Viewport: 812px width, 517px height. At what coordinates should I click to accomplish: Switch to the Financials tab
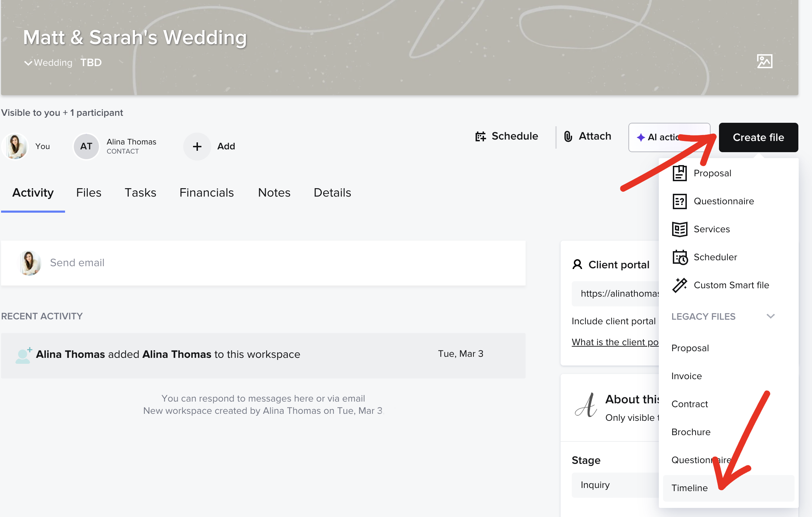[x=206, y=192]
